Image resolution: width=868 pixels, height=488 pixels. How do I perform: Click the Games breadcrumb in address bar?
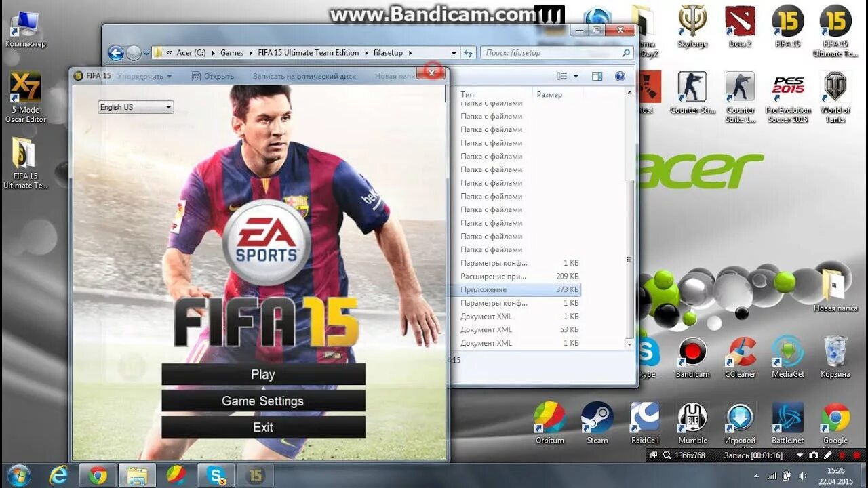click(x=232, y=52)
